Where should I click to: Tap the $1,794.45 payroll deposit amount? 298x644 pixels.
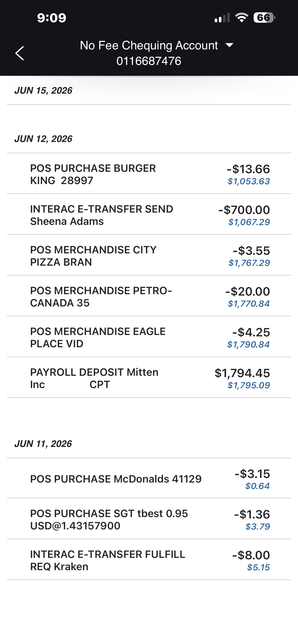(x=242, y=373)
